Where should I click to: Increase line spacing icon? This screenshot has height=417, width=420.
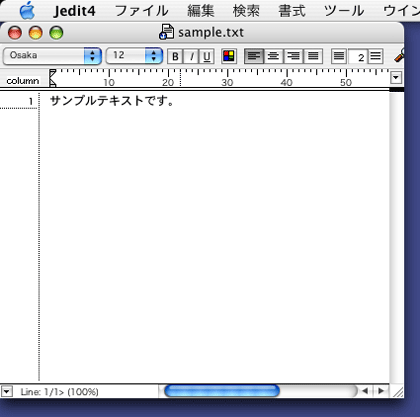click(376, 56)
